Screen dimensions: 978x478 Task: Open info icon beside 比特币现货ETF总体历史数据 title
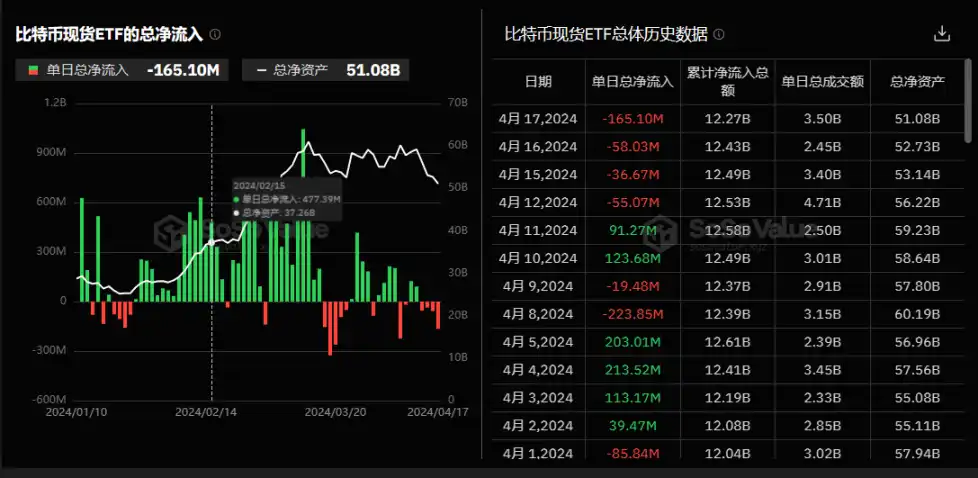(719, 35)
